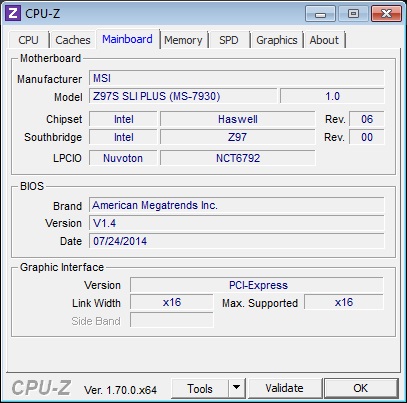Click the Validate button
Image resolution: width=407 pixels, height=403 pixels.
(285, 388)
